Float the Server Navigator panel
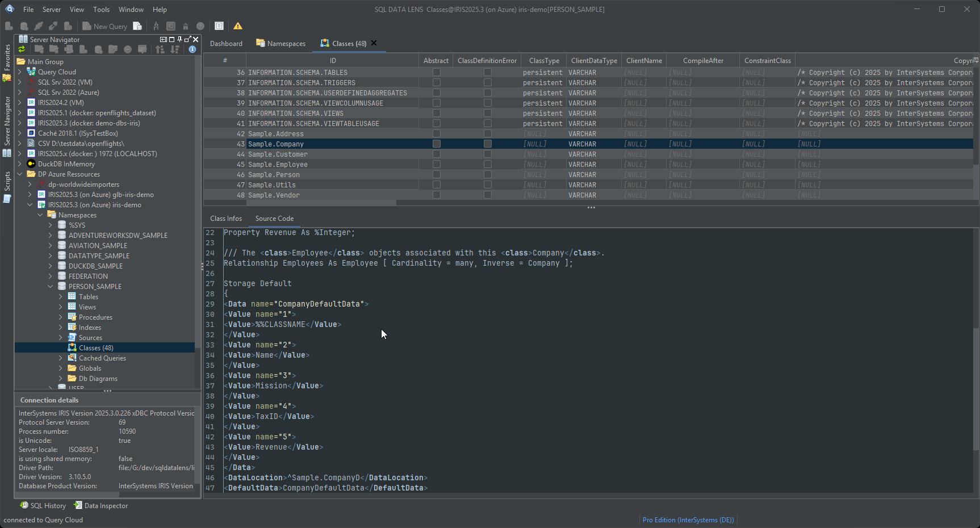 (187, 39)
